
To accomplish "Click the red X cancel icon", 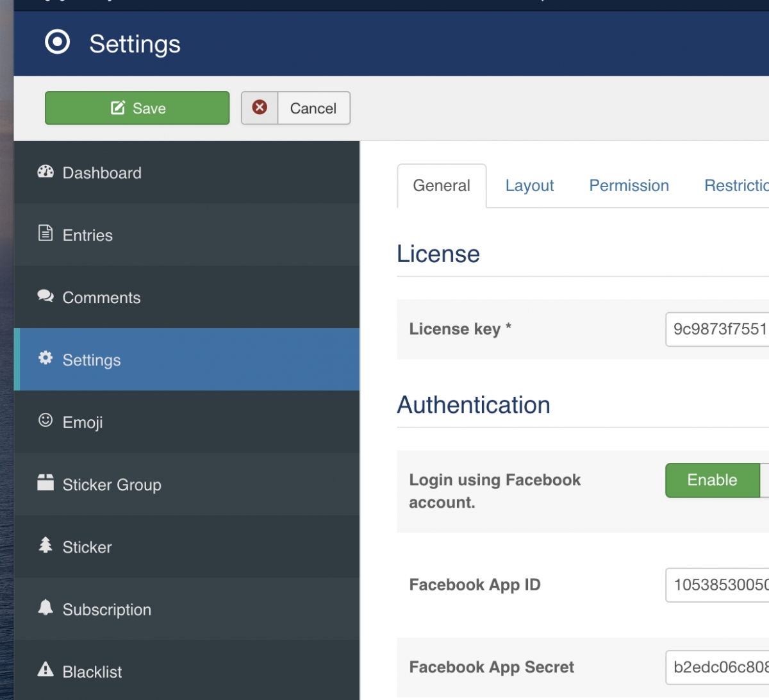I will (x=260, y=108).
